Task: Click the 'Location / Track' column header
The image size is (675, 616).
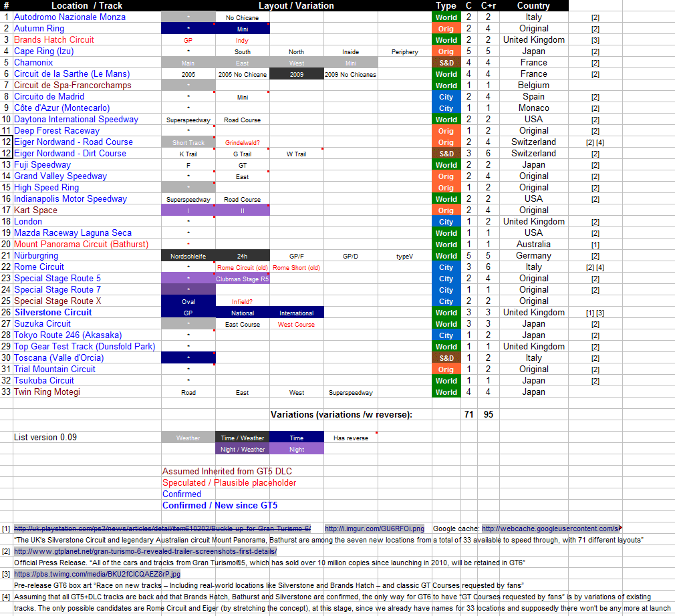Action: [87, 5]
